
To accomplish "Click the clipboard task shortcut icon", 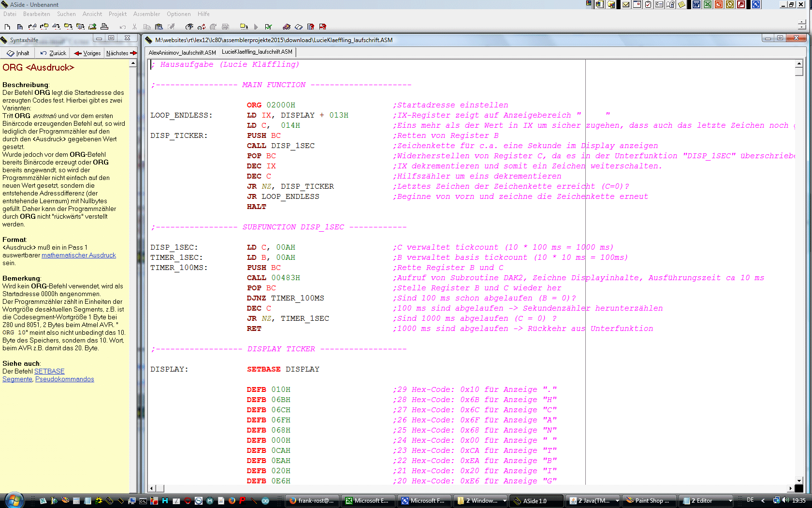I will pyautogui.click(x=648, y=4).
